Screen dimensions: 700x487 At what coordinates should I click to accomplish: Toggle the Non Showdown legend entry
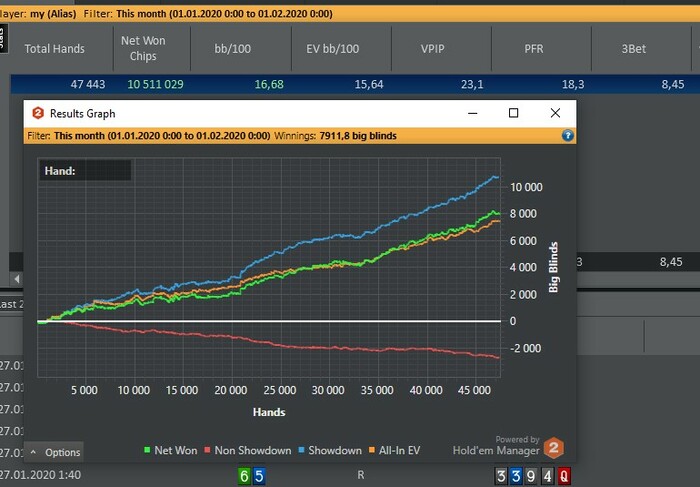tap(248, 450)
